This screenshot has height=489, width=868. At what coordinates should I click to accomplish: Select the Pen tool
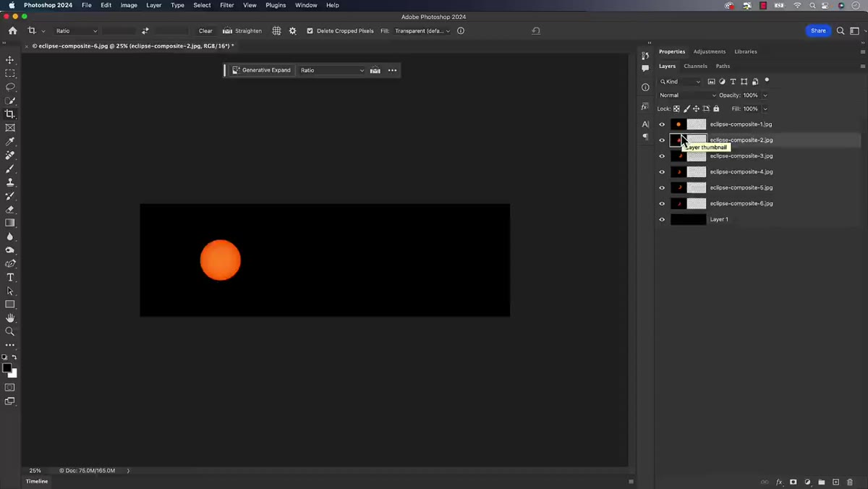(10, 264)
